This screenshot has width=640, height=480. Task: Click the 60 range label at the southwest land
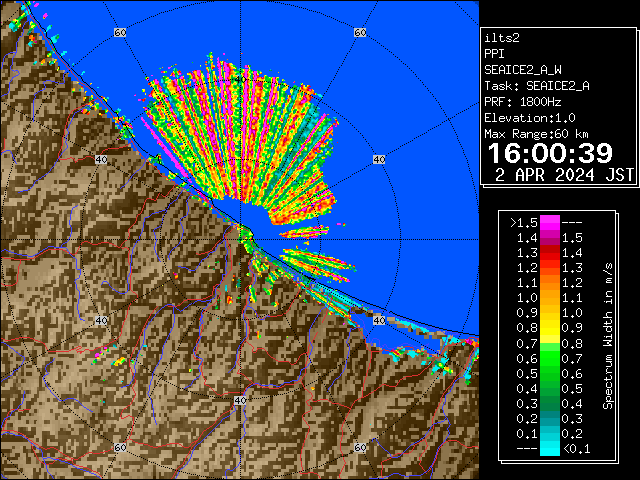click(120, 447)
